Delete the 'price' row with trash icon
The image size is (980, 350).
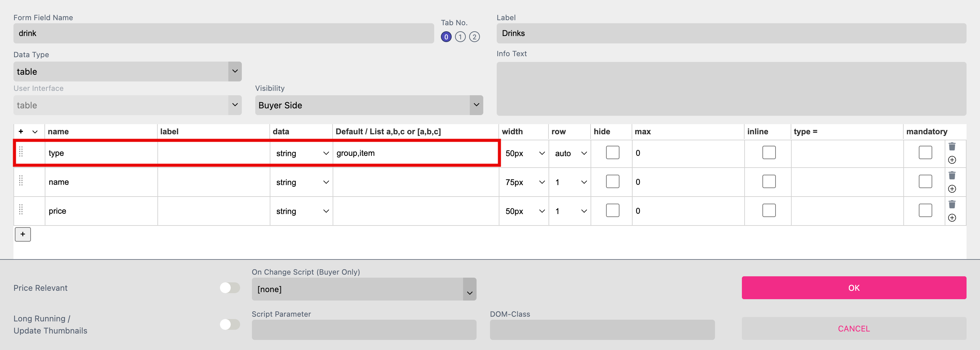pyautogui.click(x=952, y=205)
